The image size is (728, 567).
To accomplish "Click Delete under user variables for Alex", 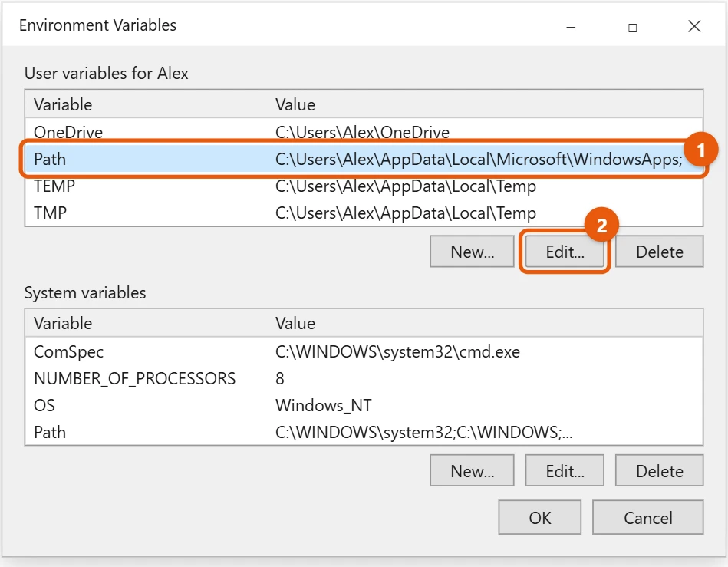I will coord(659,252).
